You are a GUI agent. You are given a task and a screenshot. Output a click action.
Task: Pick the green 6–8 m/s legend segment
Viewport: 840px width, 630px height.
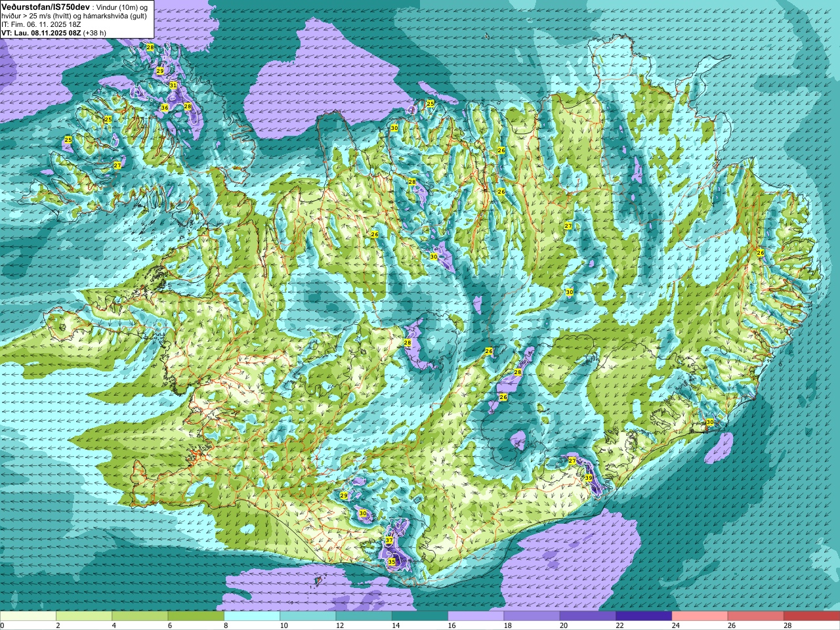(x=196, y=616)
